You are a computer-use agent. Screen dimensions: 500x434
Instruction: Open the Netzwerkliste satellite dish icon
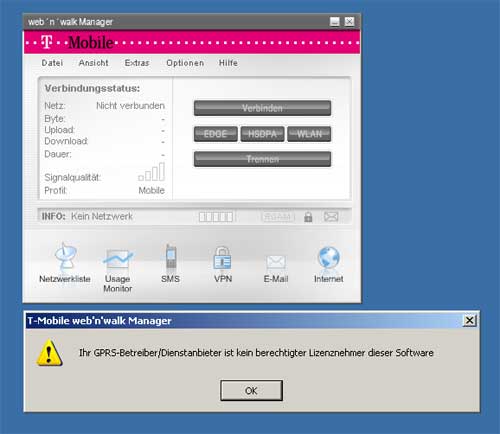(x=66, y=256)
